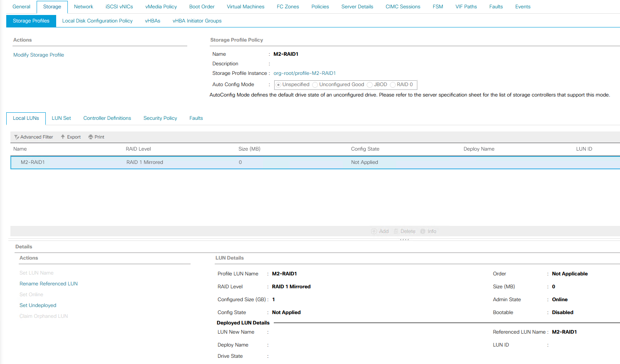The height and width of the screenshot is (364, 620).
Task: Switch to the Controller Definitions tab
Action: [x=107, y=118]
